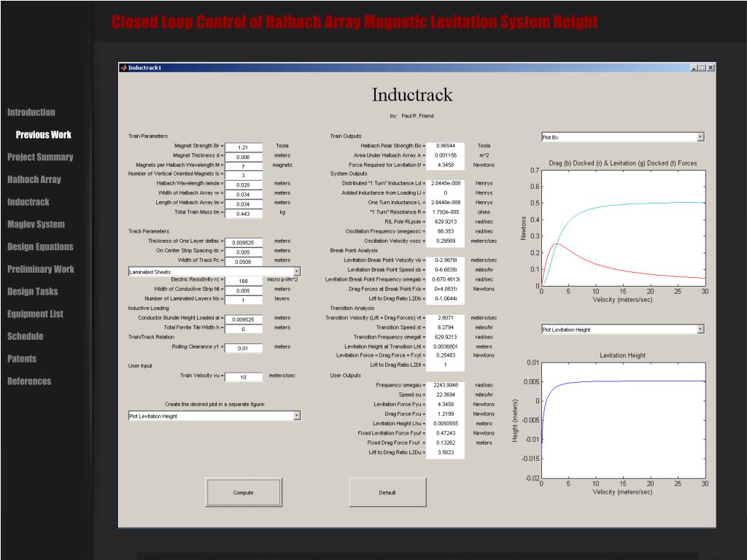
Task: Edit On Center Strip Spacing field
Action: pos(244,252)
